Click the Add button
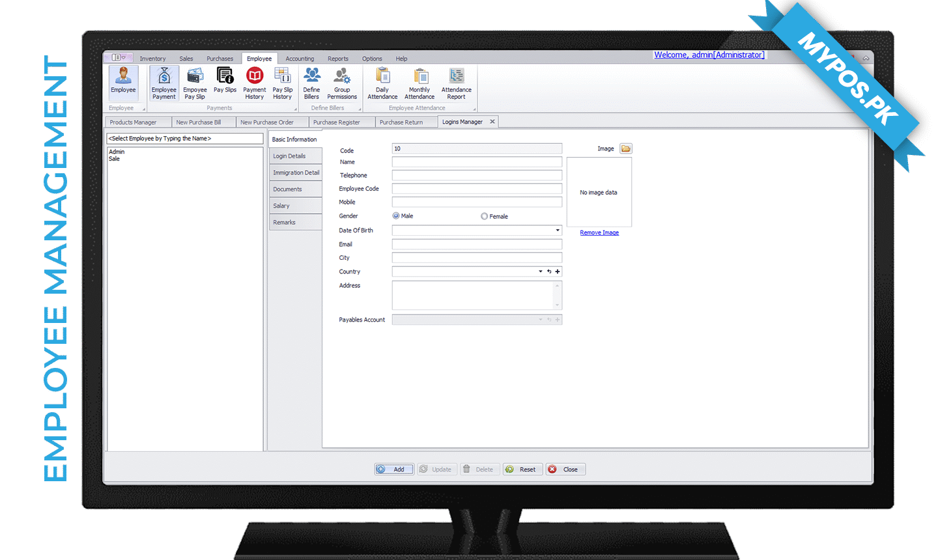 point(394,469)
